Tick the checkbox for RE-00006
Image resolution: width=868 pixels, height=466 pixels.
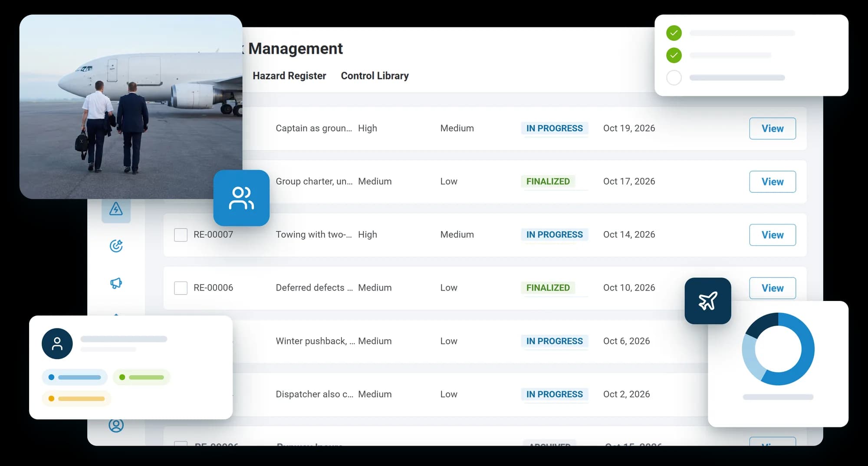coord(181,288)
